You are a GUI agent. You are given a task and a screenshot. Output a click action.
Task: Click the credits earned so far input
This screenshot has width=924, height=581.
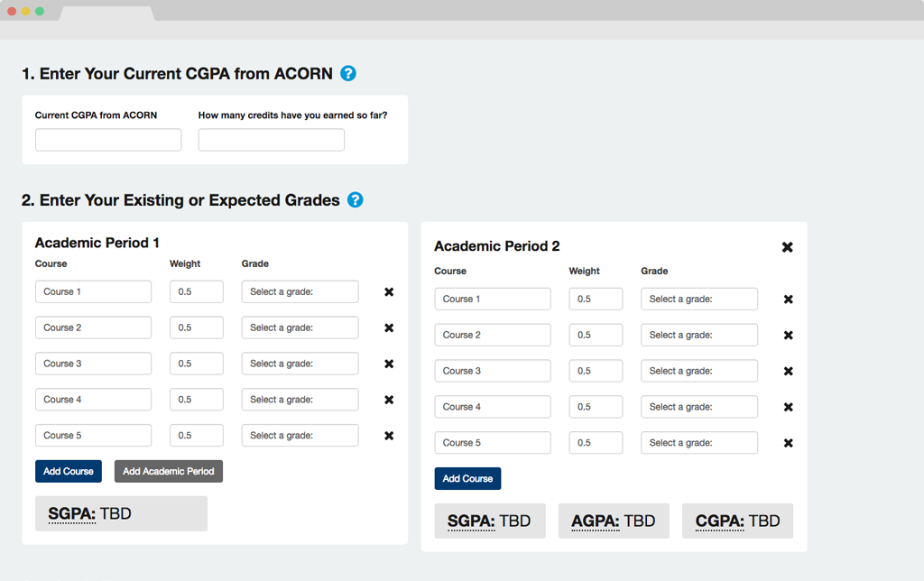coord(271,140)
